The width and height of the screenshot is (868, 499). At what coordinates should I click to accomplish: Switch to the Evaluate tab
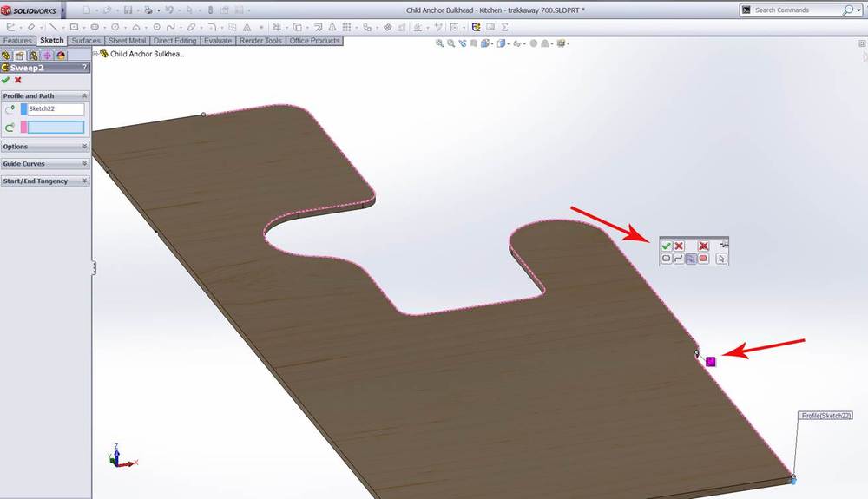(x=218, y=41)
